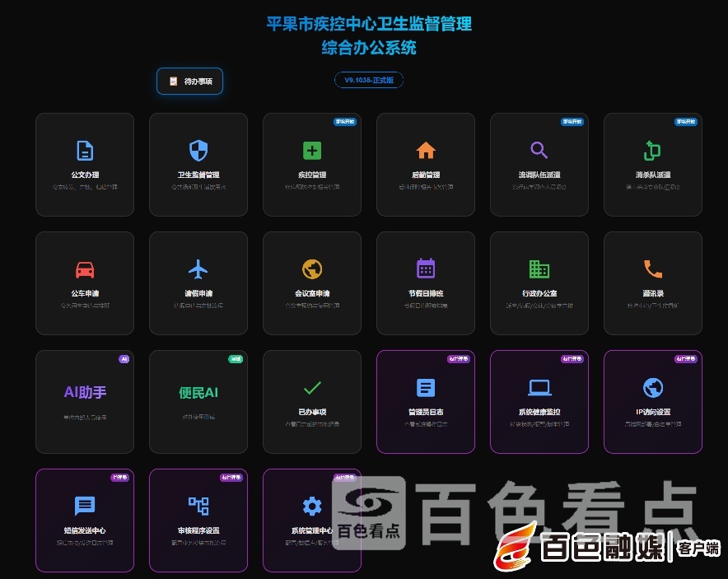728x579 pixels.
Task: Click the 待办事项 button
Action: [190, 82]
